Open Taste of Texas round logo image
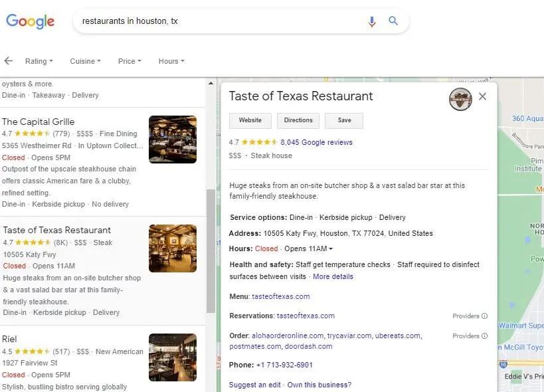Viewport: 544px width, 392px height. tap(460, 99)
